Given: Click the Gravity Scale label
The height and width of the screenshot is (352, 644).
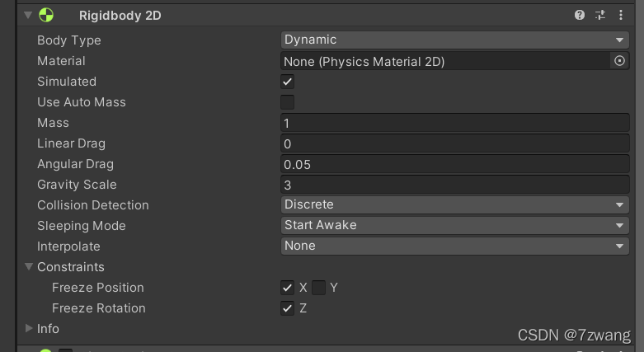Looking at the screenshot, I should 77,185.
